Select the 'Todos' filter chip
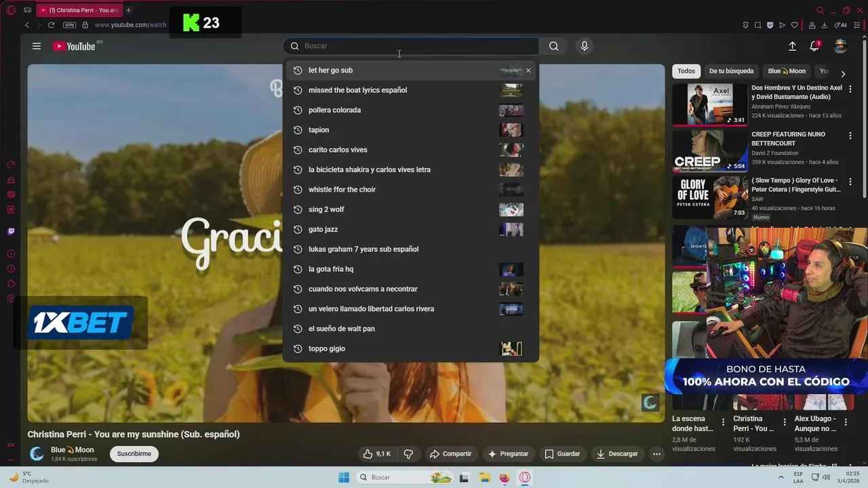 (686, 71)
